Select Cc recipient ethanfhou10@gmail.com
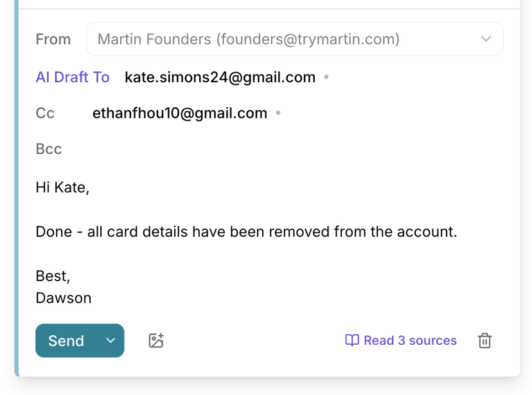 tap(180, 113)
